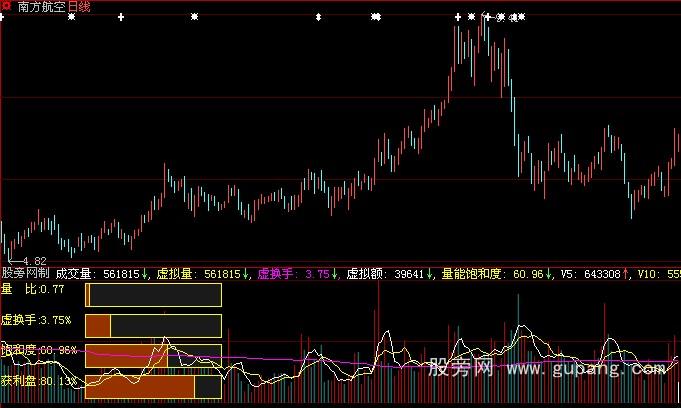Screen dimensions: 681x408
Task: Select the magenta 虚换手: 3.75 readout
Action: point(294,274)
